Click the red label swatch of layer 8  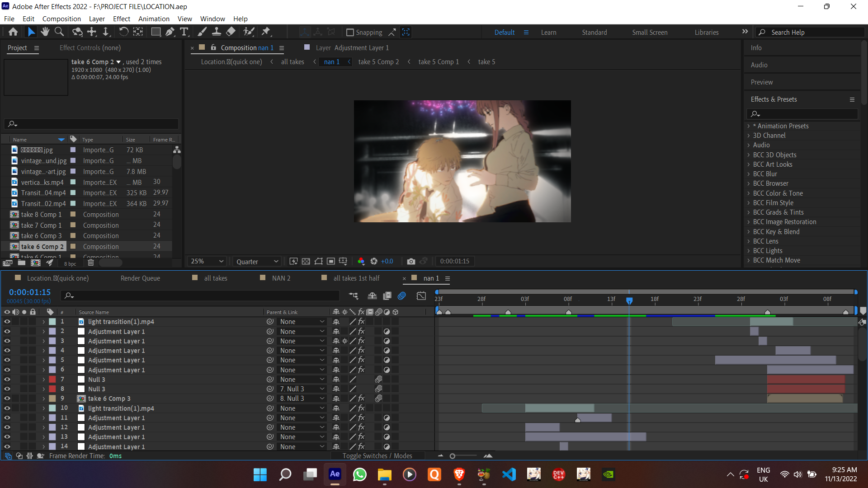52,389
